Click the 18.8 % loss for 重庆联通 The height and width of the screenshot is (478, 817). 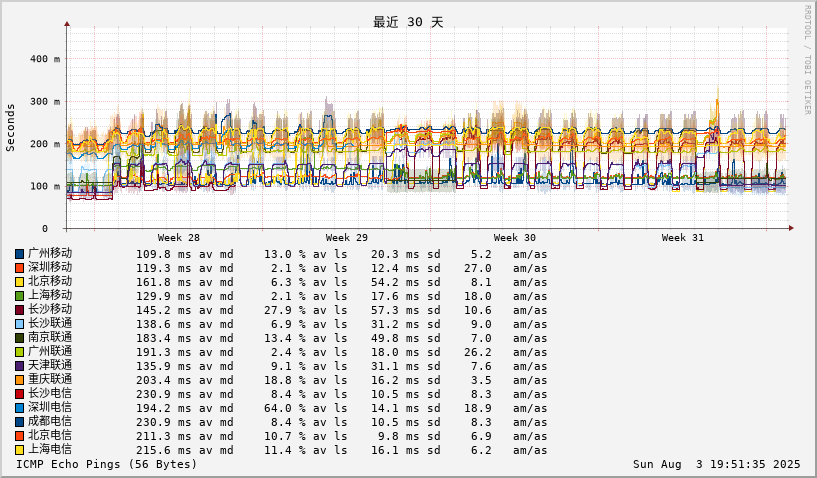(x=284, y=381)
